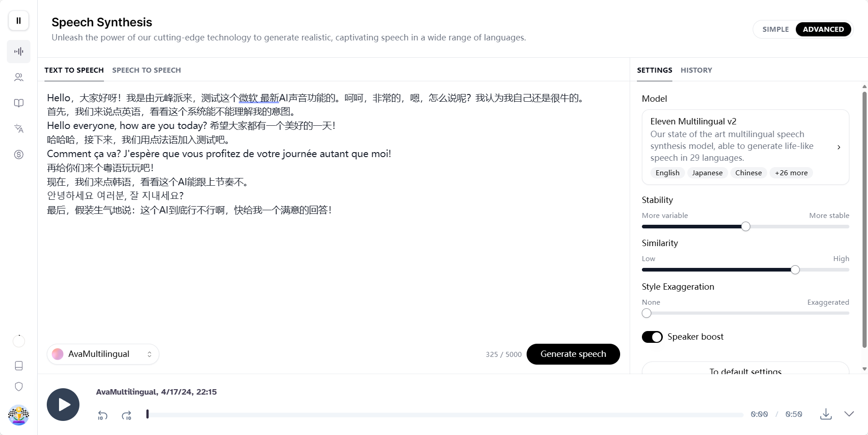This screenshot has width=868, height=435.
Task: Click the 'AvaMultilingual, 4/17/24, 22:15' audio title
Action: pos(156,392)
